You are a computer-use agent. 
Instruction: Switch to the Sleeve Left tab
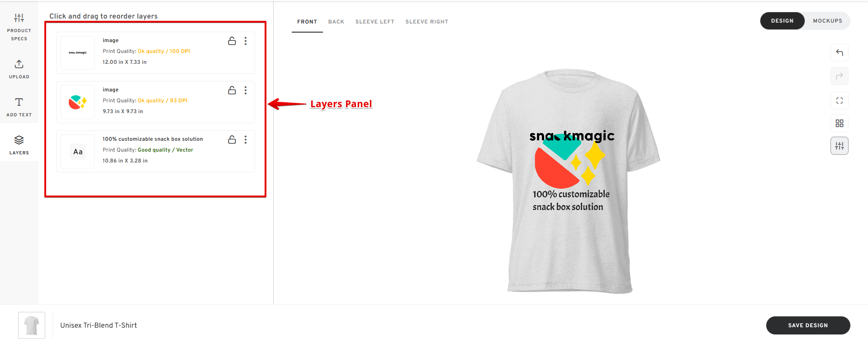pyautogui.click(x=375, y=22)
